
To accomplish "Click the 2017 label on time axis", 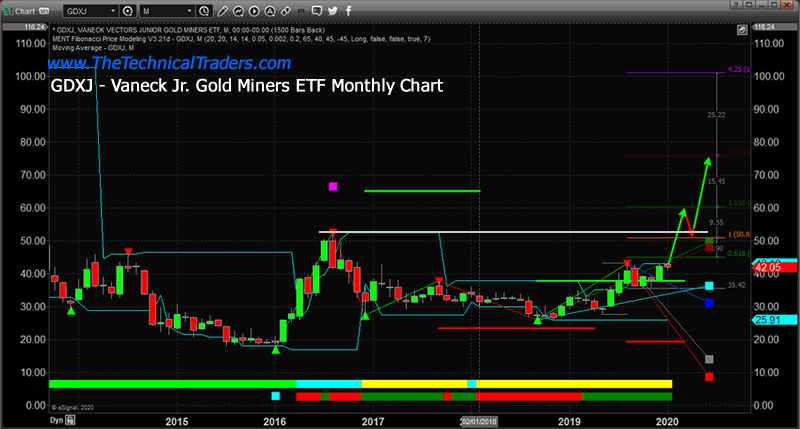I will coord(373,421).
